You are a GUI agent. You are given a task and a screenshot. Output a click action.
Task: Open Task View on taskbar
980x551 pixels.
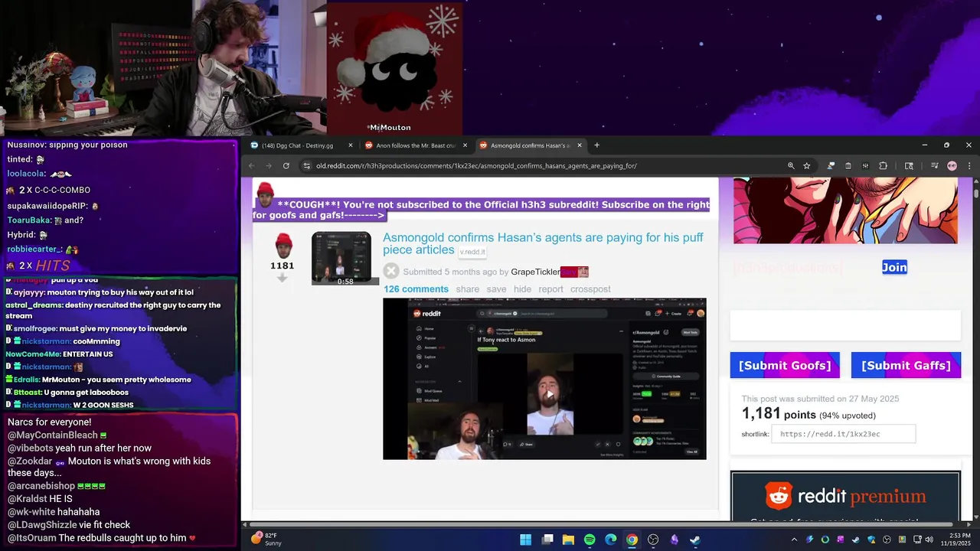(547, 540)
